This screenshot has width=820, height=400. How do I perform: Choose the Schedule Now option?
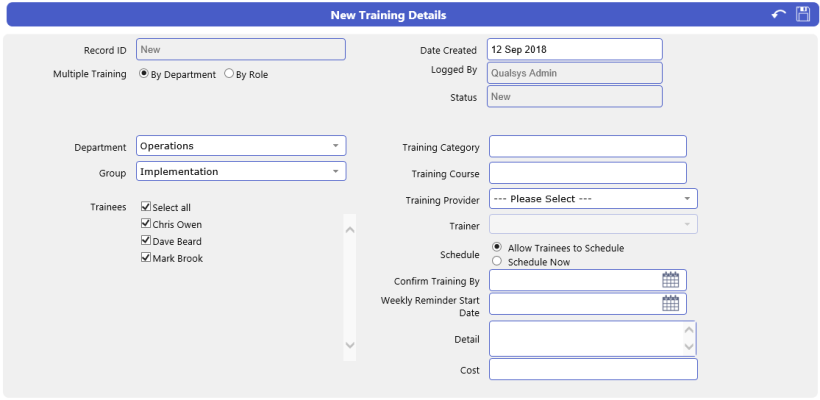pyautogui.click(x=497, y=261)
